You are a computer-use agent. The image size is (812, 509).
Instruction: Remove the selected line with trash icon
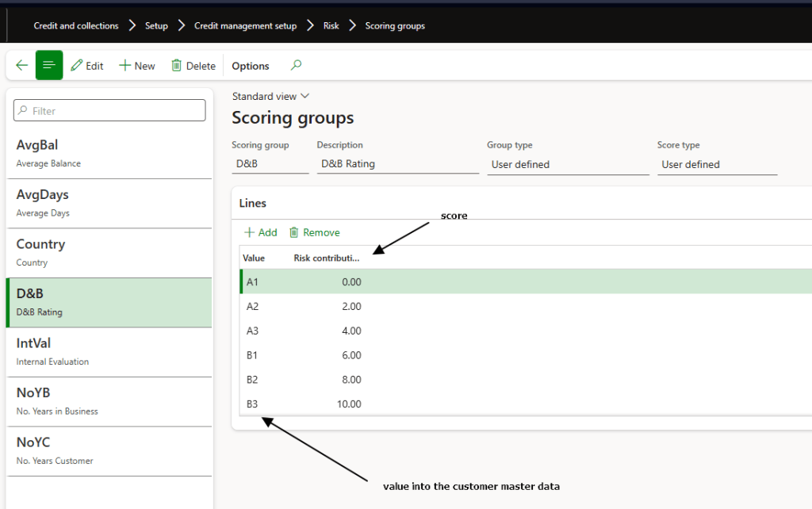click(x=294, y=232)
